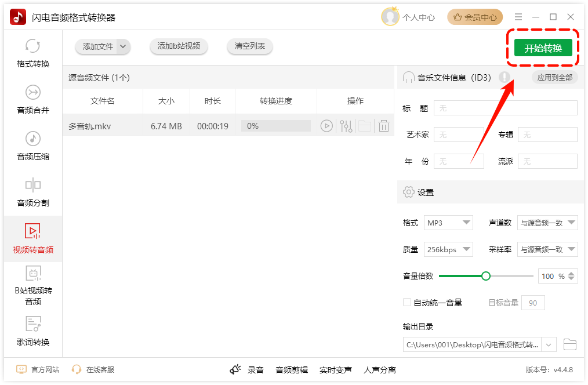The width and height of the screenshot is (588, 385).
Task: Click the 00:00:19 duration cell
Action: (x=213, y=126)
